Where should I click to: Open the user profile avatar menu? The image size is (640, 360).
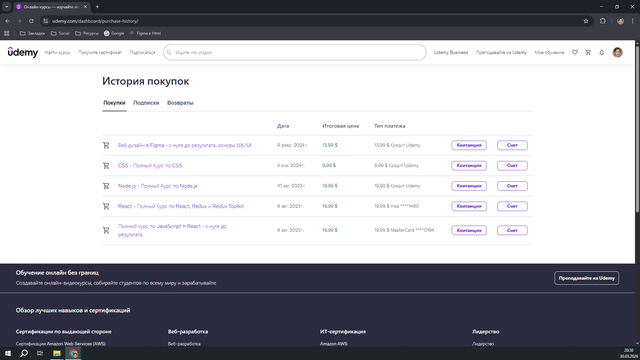point(618,52)
